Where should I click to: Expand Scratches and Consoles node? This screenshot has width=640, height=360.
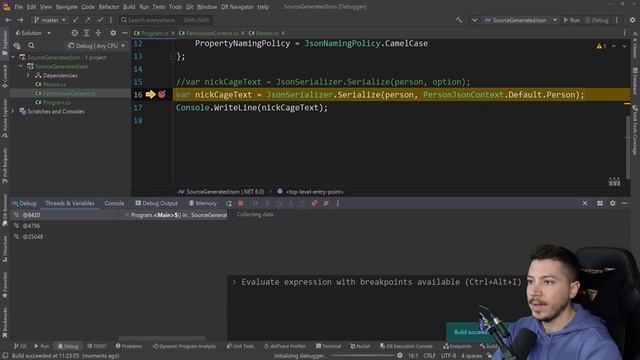(13, 111)
